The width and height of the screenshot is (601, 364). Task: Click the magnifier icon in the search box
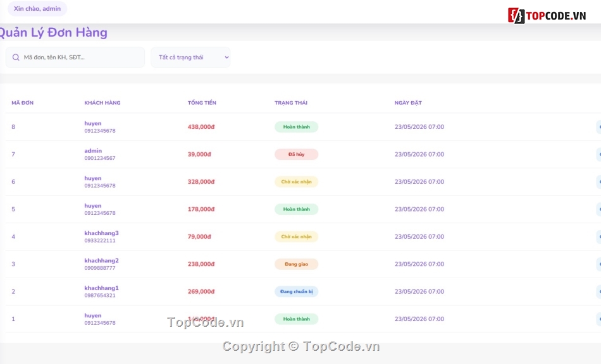(16, 58)
